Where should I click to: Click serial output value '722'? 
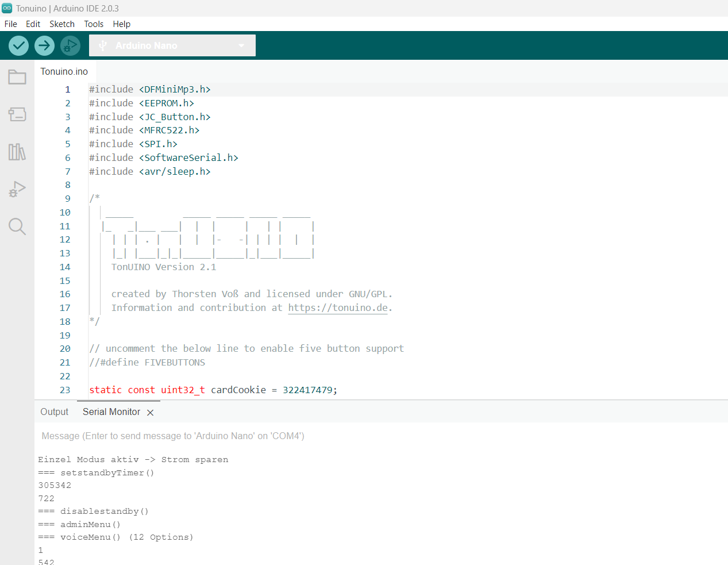coord(46,498)
